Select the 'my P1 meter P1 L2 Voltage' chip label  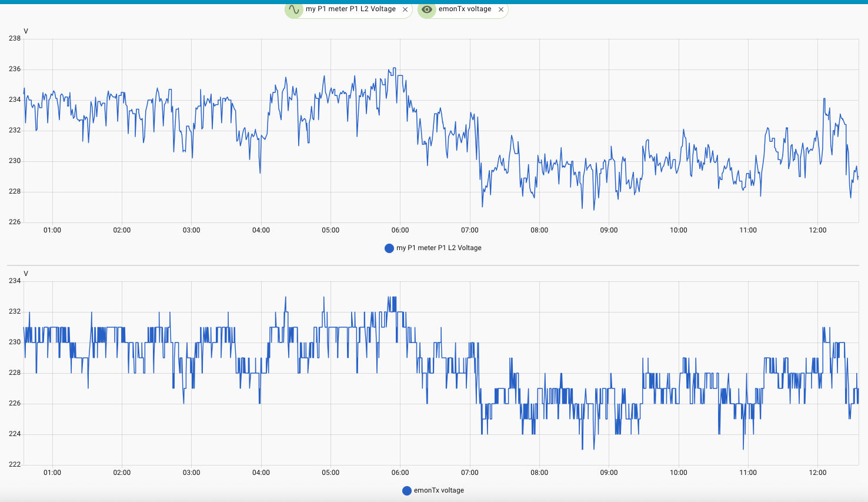pyautogui.click(x=350, y=9)
